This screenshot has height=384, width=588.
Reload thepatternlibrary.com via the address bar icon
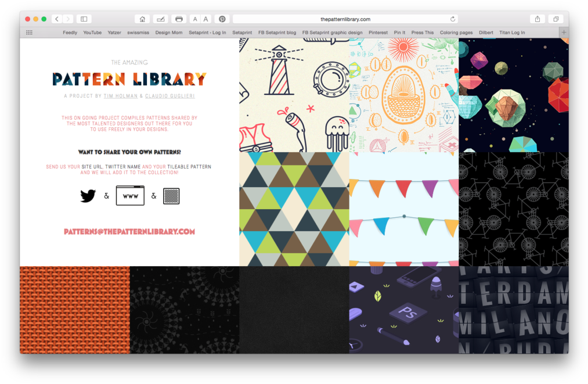pos(453,18)
